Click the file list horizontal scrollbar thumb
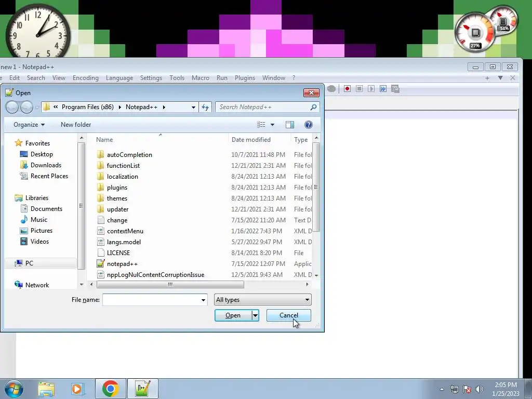 (x=170, y=284)
